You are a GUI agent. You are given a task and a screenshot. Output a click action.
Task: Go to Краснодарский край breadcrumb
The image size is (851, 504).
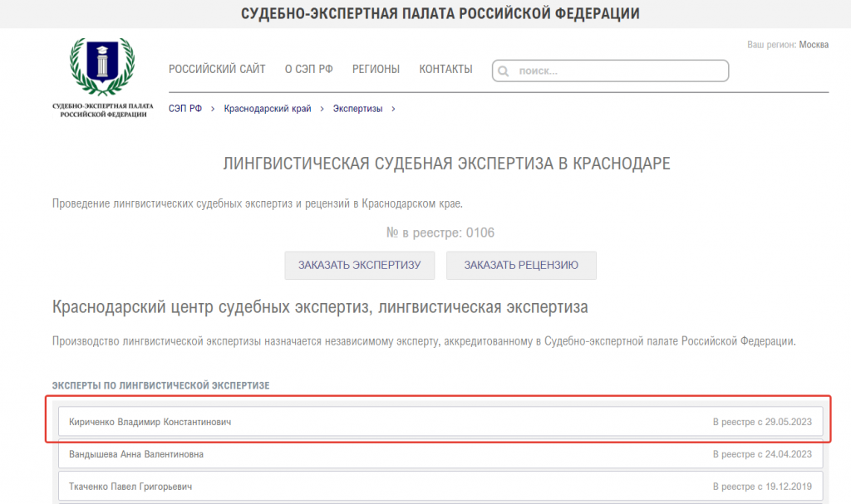pos(268,109)
